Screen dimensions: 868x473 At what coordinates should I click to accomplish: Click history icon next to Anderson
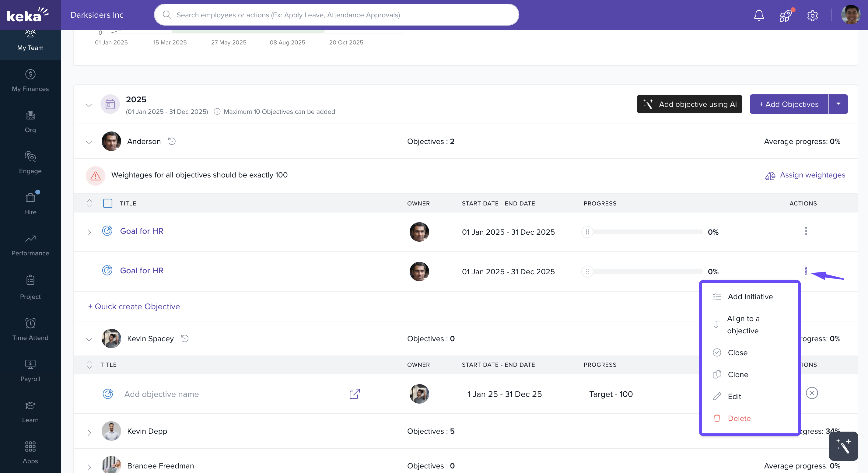coord(172,141)
